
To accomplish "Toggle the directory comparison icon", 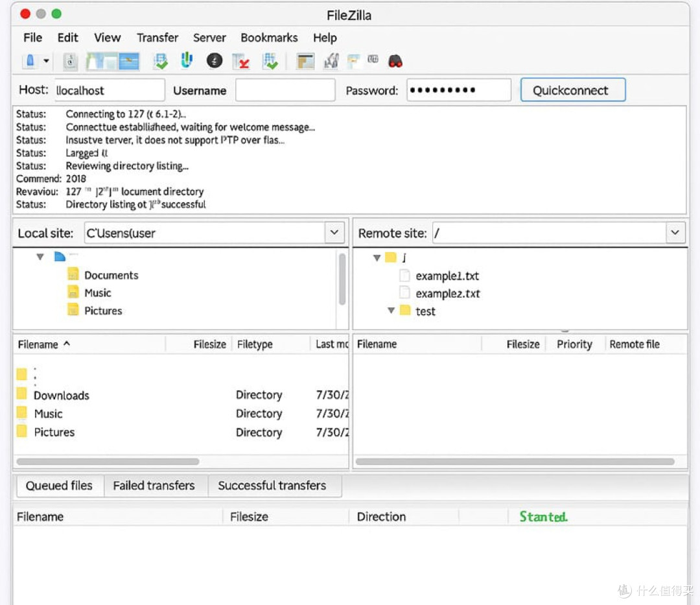I will pyautogui.click(x=331, y=61).
